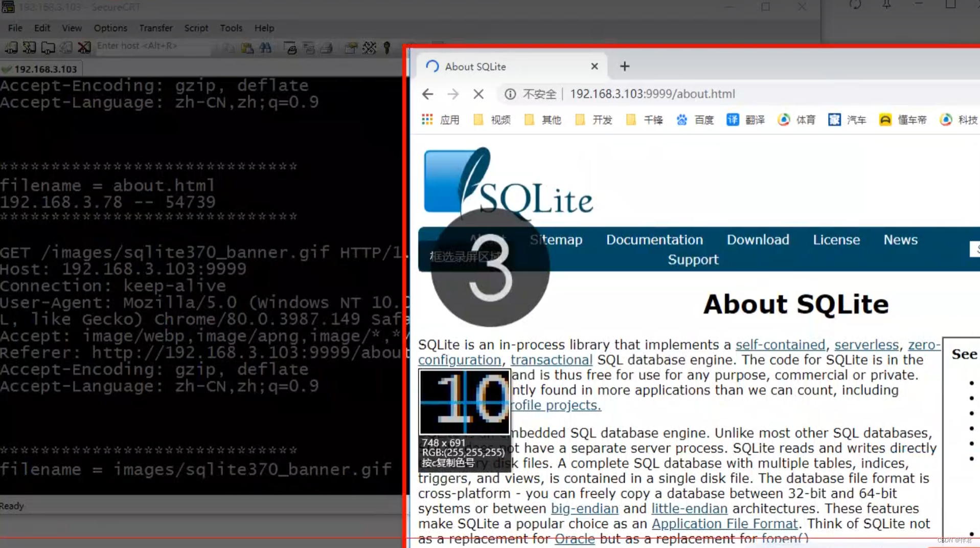Click 'filename = about.html' terminal line
This screenshot has height=548, width=980.
107,185
